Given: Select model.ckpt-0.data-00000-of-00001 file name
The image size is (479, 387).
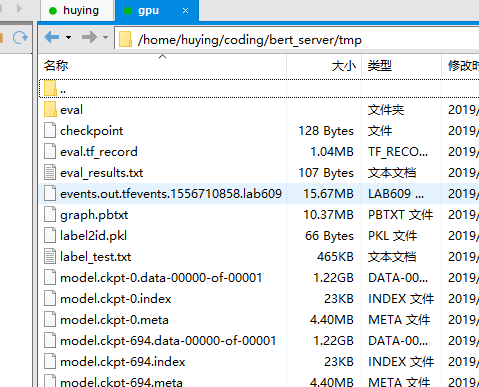Looking at the screenshot, I should [161, 278].
